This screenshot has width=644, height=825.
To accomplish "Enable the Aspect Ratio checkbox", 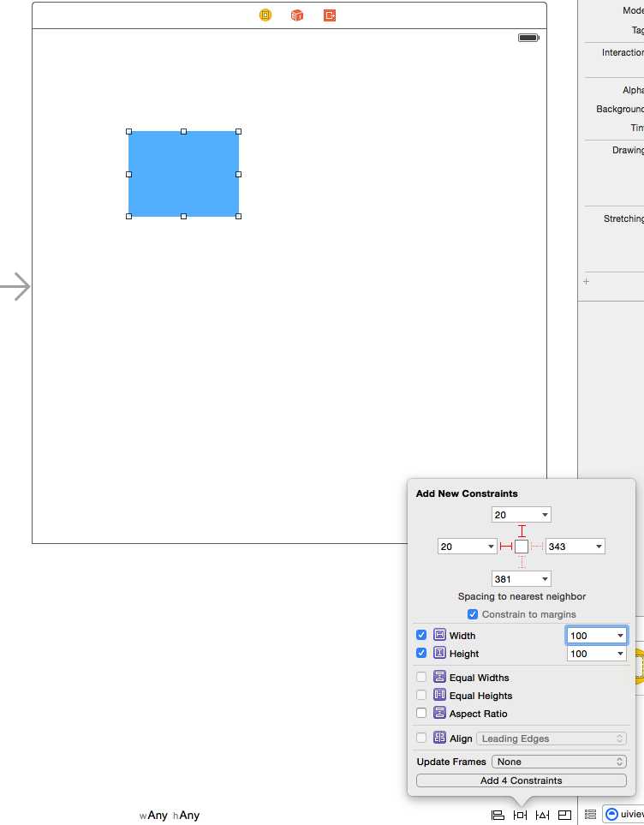I will tap(421, 713).
